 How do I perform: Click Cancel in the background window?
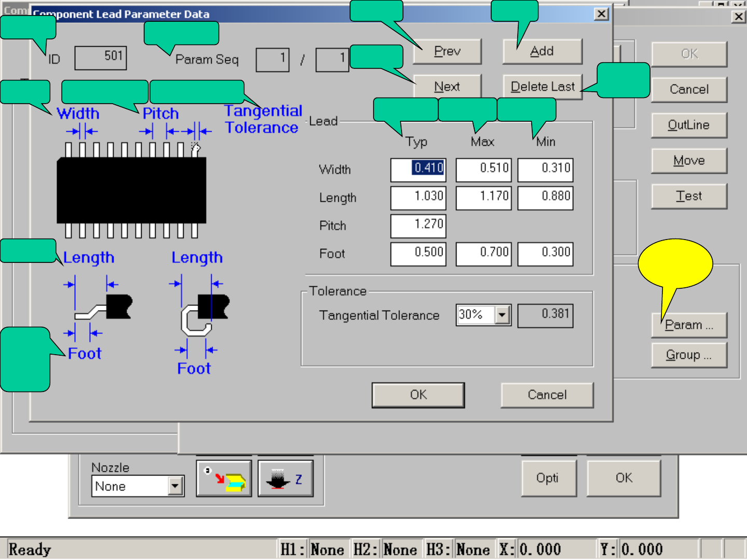tap(689, 90)
